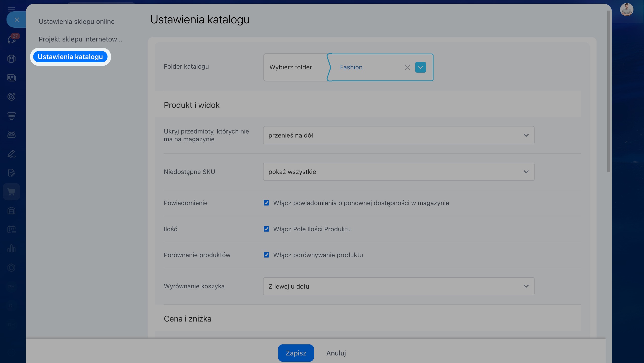
Task: Select 'Ustawienia sklepu online' menu item
Action: point(76,22)
